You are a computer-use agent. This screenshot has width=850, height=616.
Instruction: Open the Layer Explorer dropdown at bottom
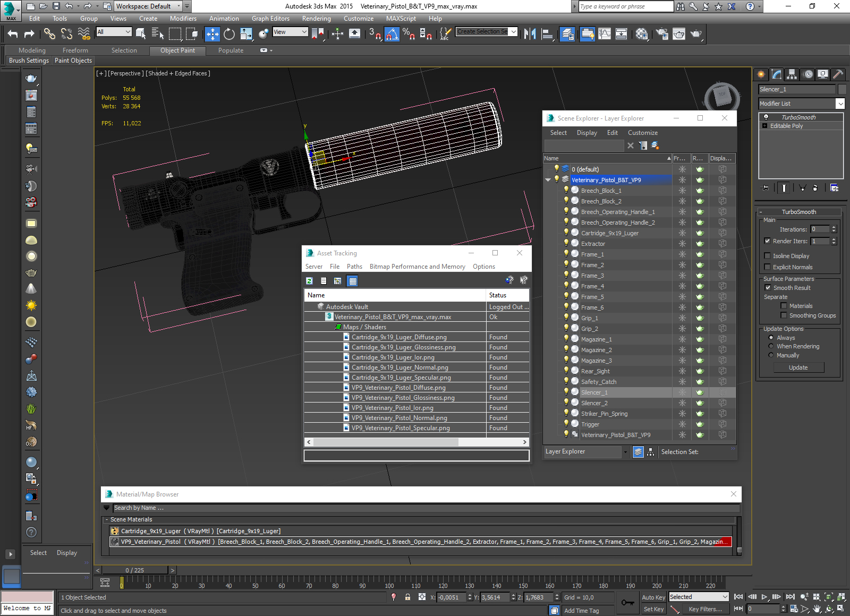[x=625, y=452]
